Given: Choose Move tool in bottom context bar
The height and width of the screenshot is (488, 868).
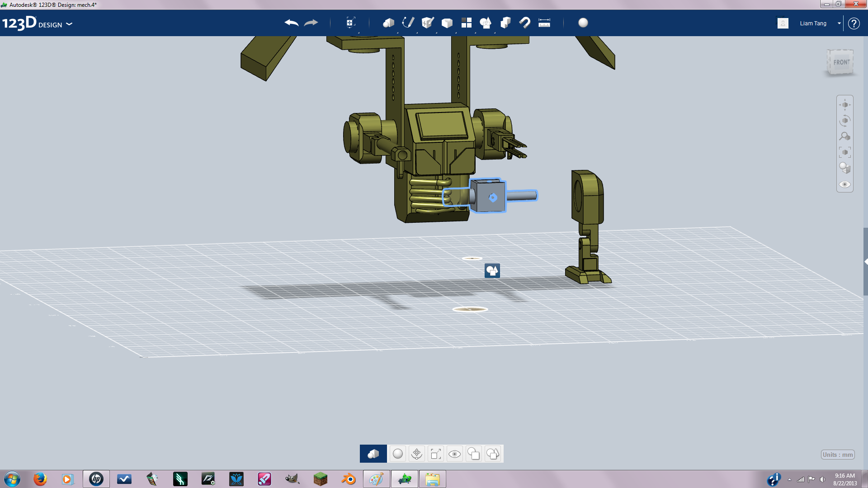Looking at the screenshot, I should tap(417, 454).
